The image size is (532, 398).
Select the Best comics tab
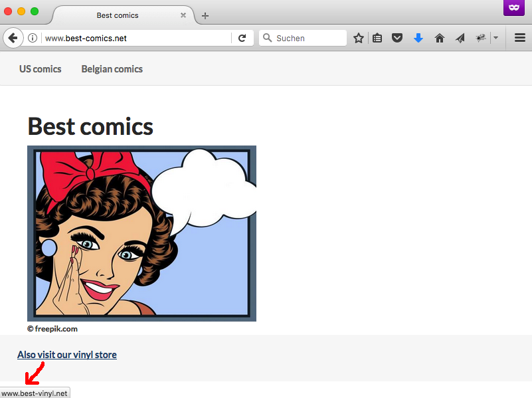124,15
